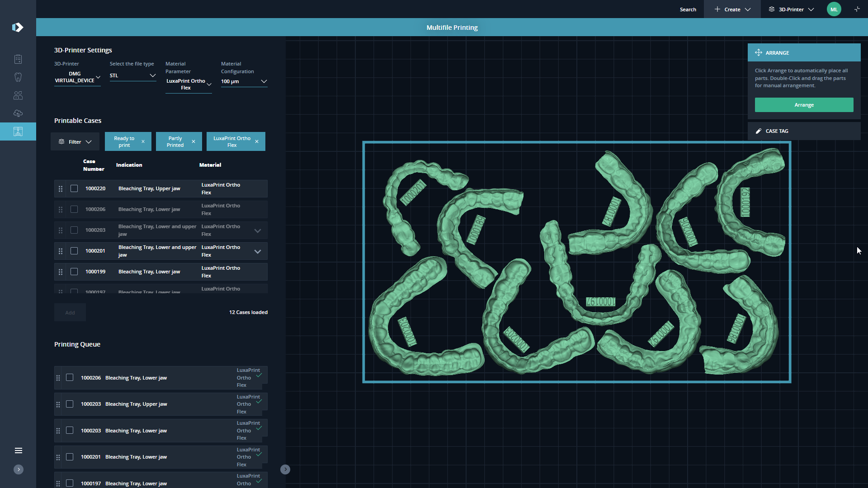Expand case 1000201 row chevron

258,252
